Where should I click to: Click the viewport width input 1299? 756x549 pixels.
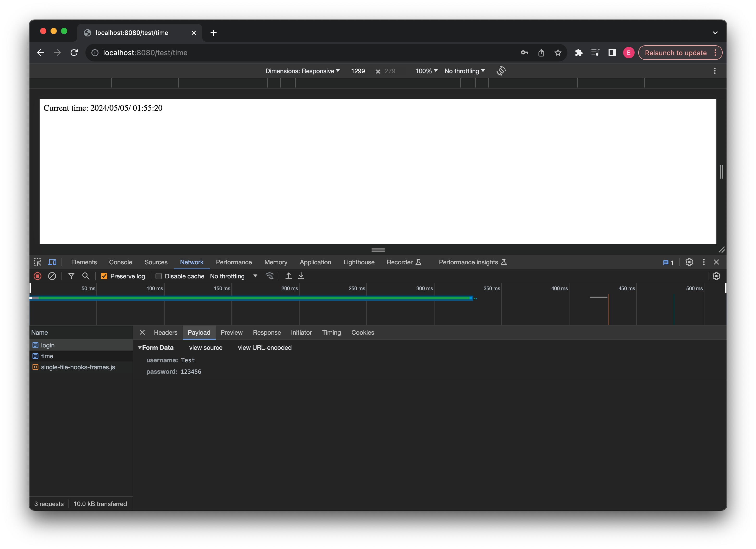(358, 71)
